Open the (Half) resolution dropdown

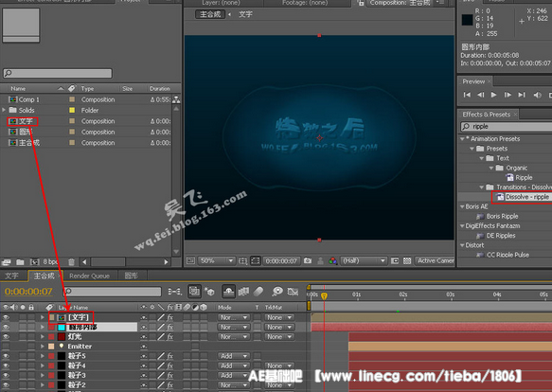point(364,261)
